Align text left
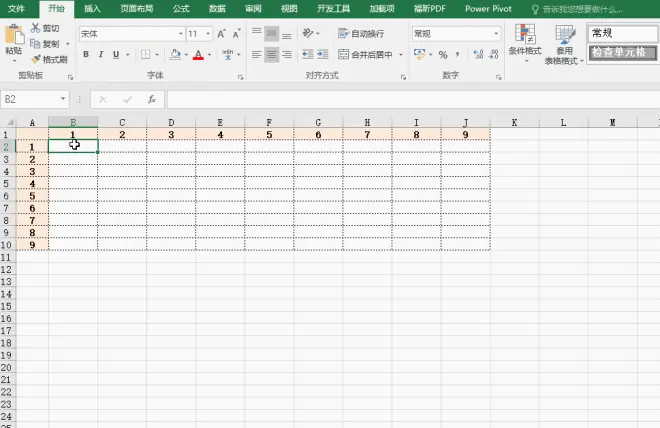 click(x=256, y=54)
